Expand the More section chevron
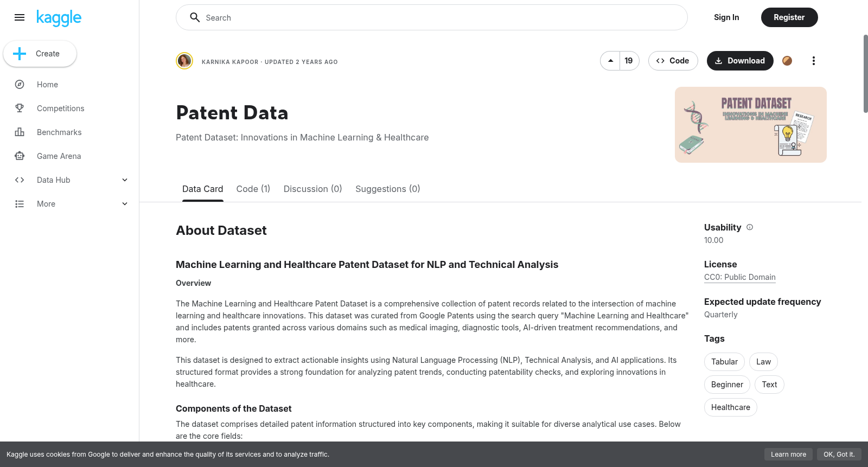 pos(125,204)
